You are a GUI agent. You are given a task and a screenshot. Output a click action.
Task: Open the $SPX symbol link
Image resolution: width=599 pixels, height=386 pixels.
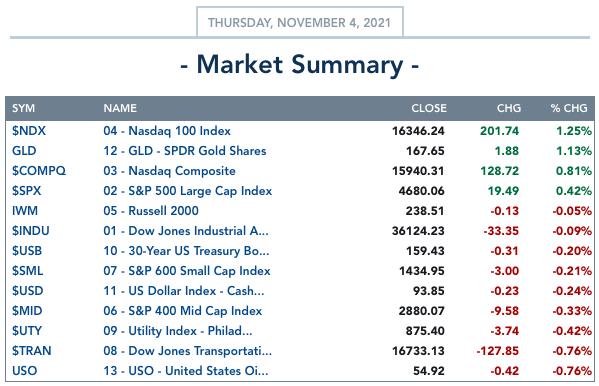[26, 190]
